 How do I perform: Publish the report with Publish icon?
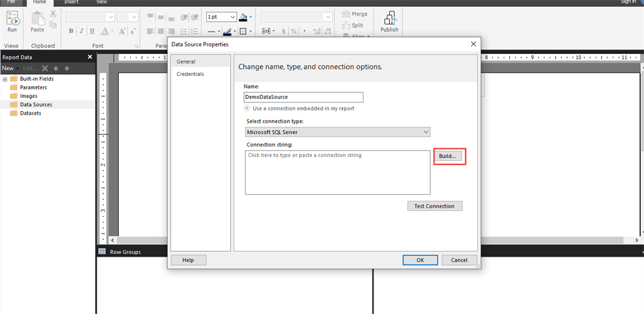389,22
